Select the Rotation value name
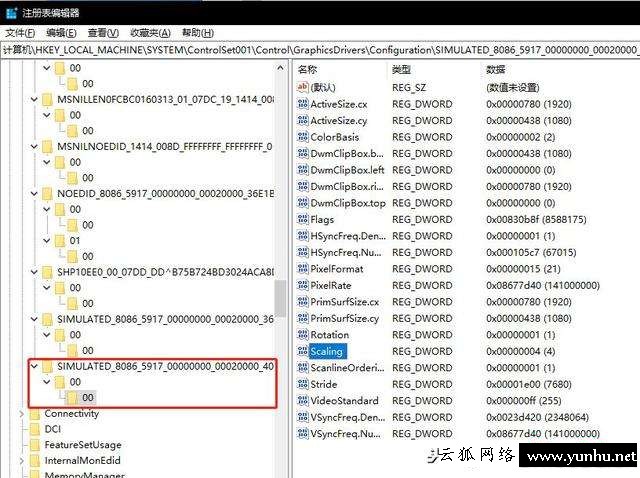Screen dimensions: 640x478 [330, 335]
